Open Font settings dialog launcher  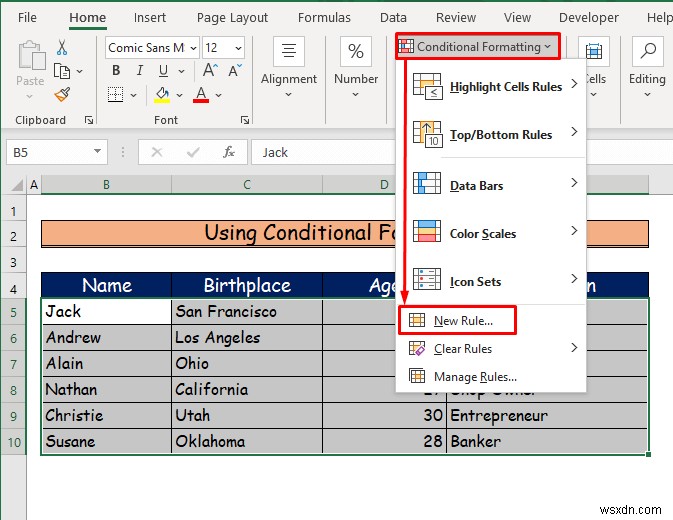click(x=245, y=120)
